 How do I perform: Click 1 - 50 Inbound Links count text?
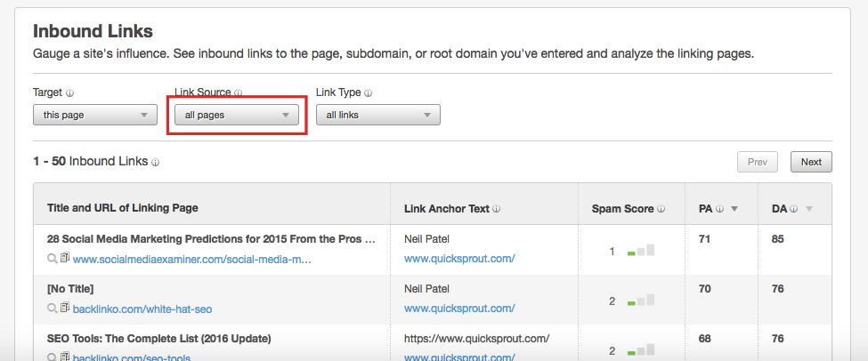[x=91, y=162]
